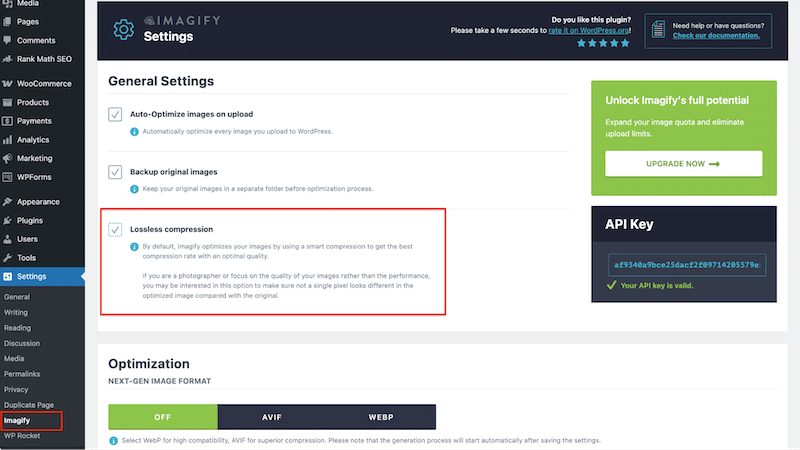Toggle Auto-Optimize images on upload checkbox

pos(115,114)
